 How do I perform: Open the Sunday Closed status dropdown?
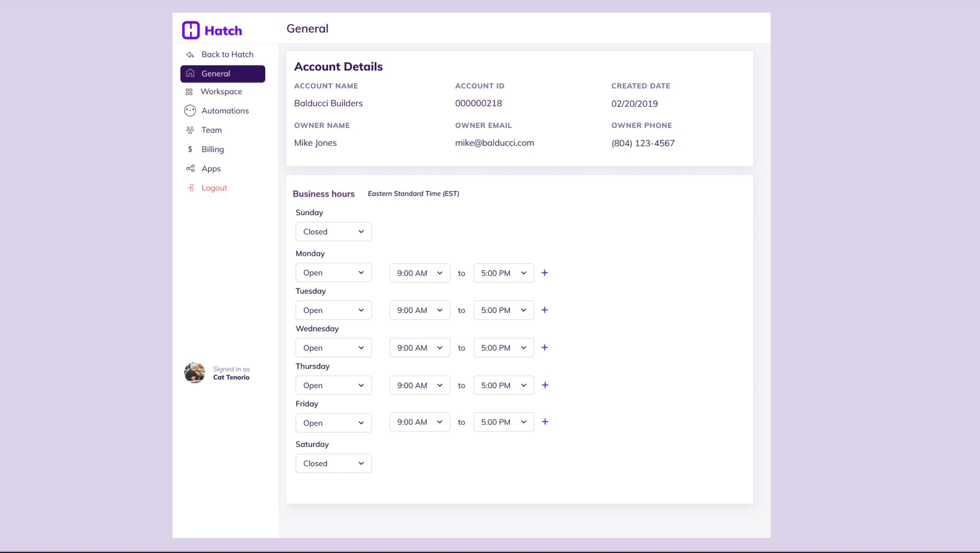[333, 232]
